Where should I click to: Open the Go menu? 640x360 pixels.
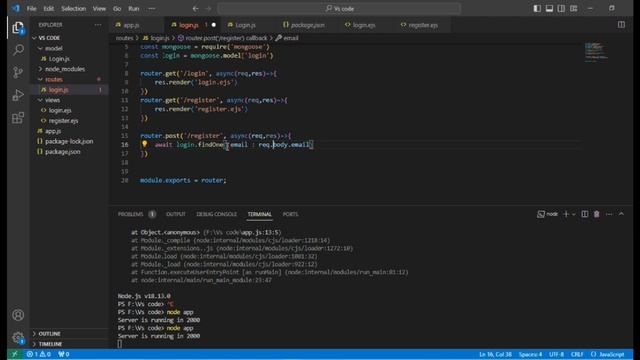(x=117, y=9)
